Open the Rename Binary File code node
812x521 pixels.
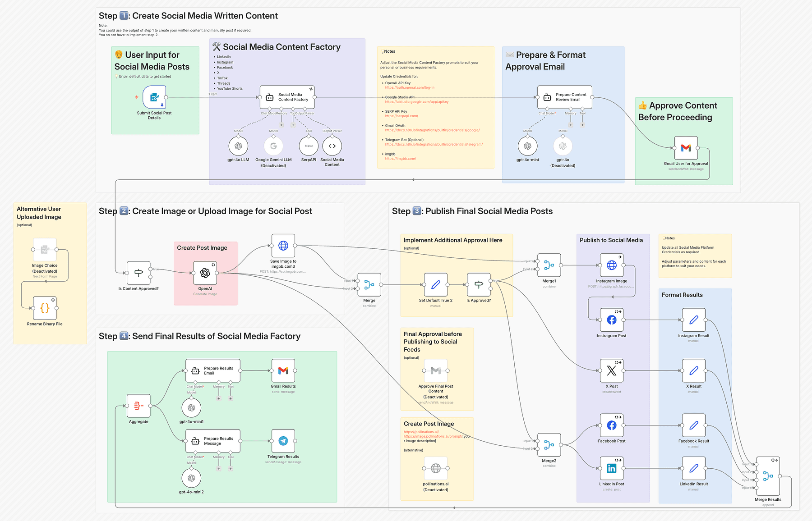tap(45, 308)
